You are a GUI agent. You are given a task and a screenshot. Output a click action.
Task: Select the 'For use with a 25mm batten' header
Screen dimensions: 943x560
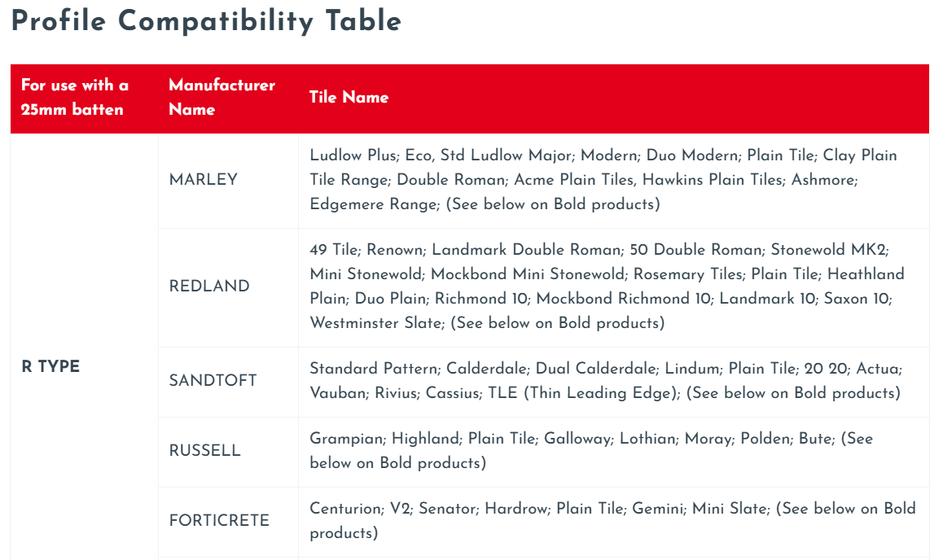click(75, 97)
